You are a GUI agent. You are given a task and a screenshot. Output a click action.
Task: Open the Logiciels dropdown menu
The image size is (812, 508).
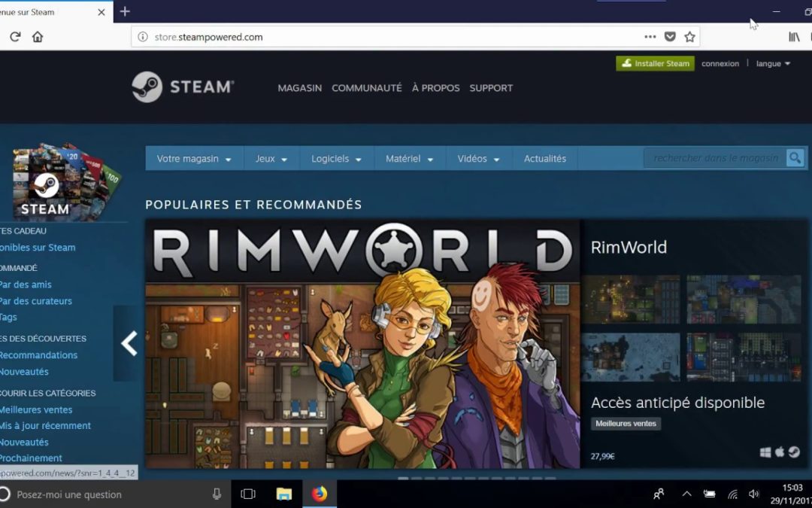(336, 158)
